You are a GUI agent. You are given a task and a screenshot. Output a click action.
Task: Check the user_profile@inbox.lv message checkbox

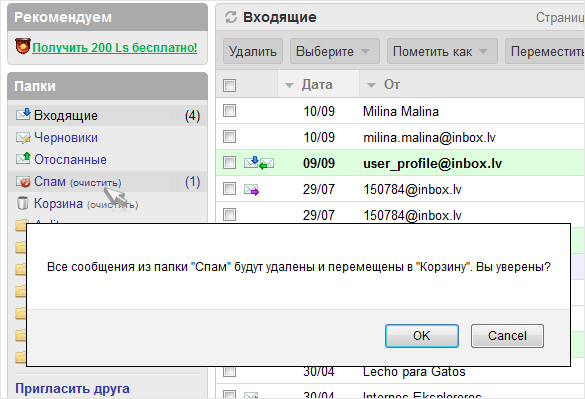229,163
